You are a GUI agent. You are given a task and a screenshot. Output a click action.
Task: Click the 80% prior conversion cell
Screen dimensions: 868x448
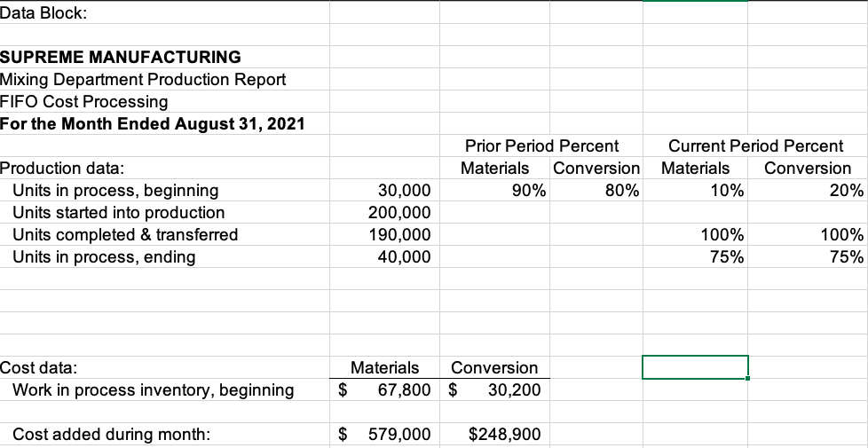[x=596, y=191]
